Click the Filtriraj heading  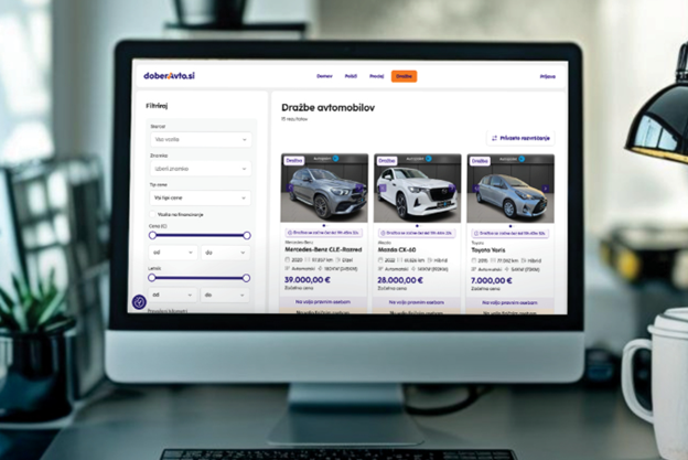click(157, 106)
